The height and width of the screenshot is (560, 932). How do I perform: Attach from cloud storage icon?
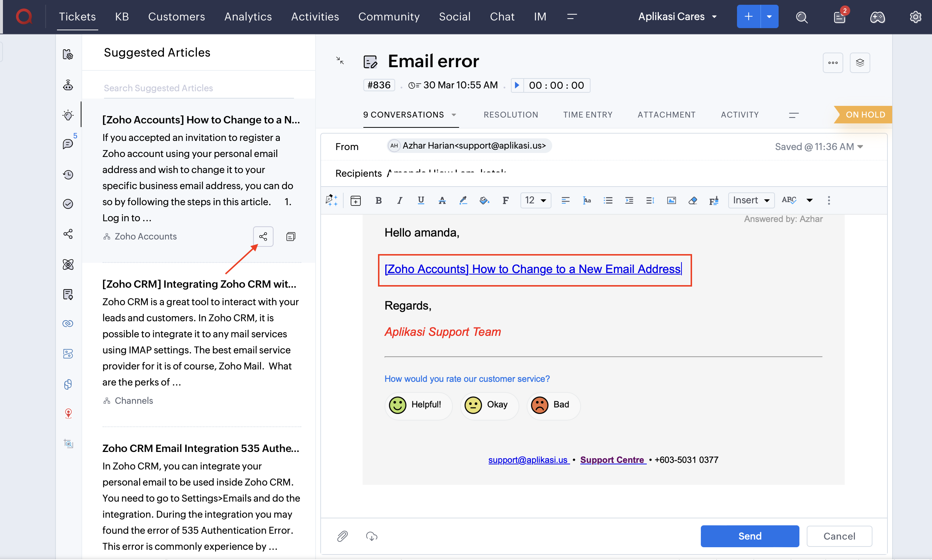tap(371, 536)
